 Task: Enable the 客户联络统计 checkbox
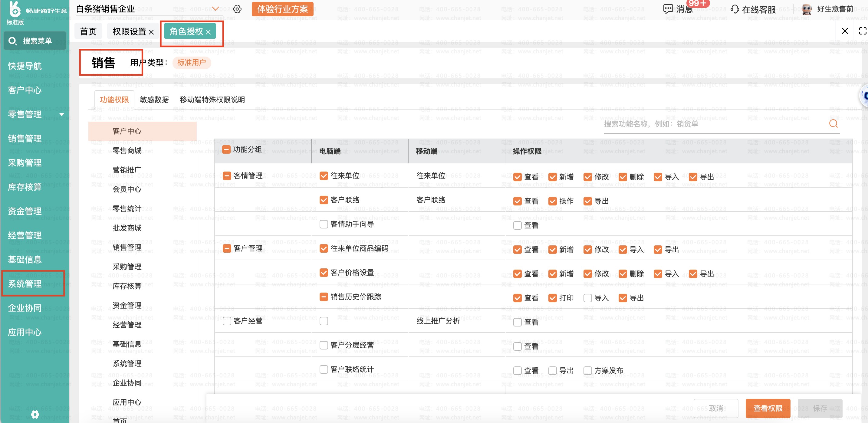(324, 369)
